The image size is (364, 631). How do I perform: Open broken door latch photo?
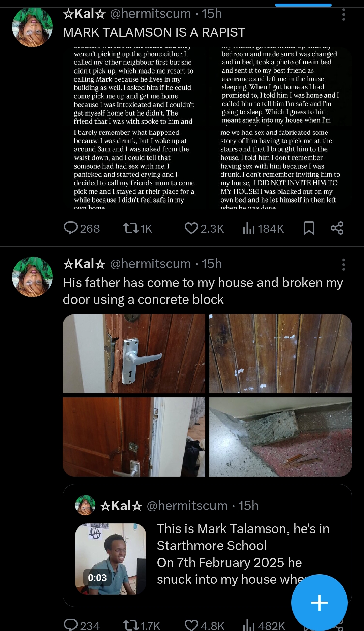coord(134,437)
